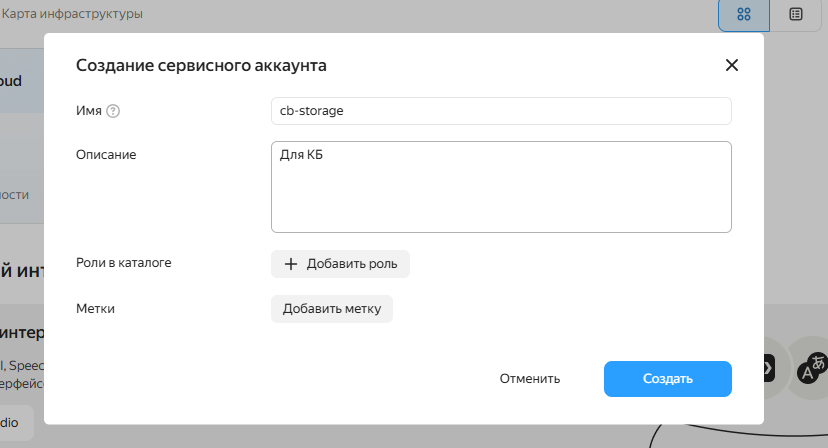Click the Добавить роль button

point(340,264)
